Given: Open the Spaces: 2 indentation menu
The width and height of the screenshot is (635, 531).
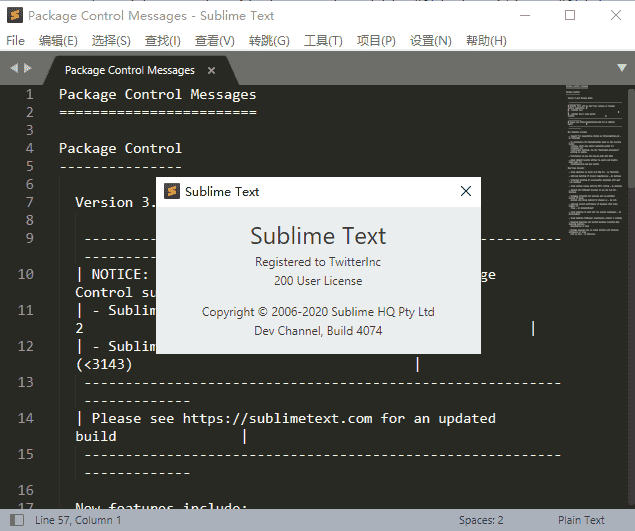Looking at the screenshot, I should pos(481,520).
